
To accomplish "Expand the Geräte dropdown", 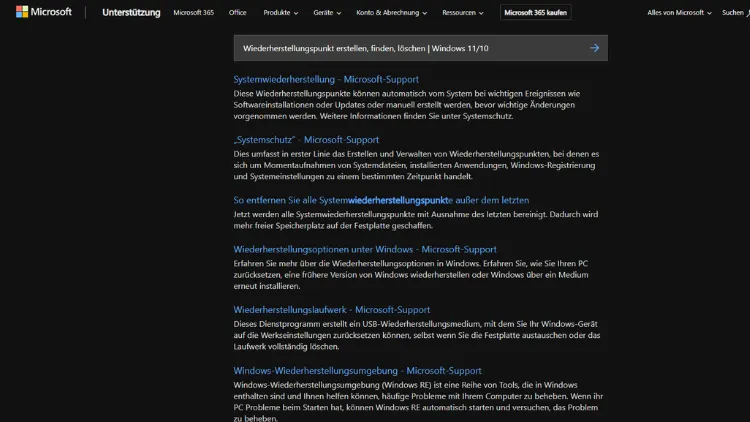I will pyautogui.click(x=327, y=12).
